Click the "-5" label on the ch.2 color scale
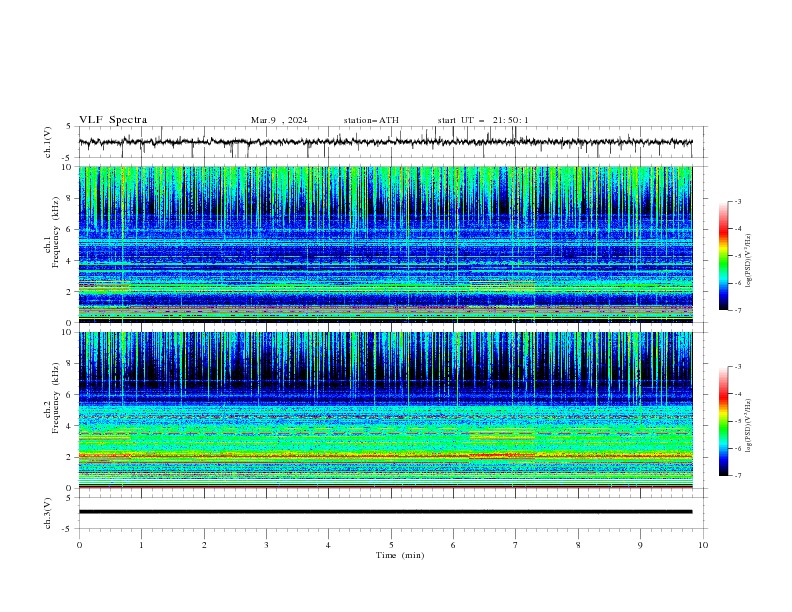The width and height of the screenshot is (792, 612). pos(737,421)
